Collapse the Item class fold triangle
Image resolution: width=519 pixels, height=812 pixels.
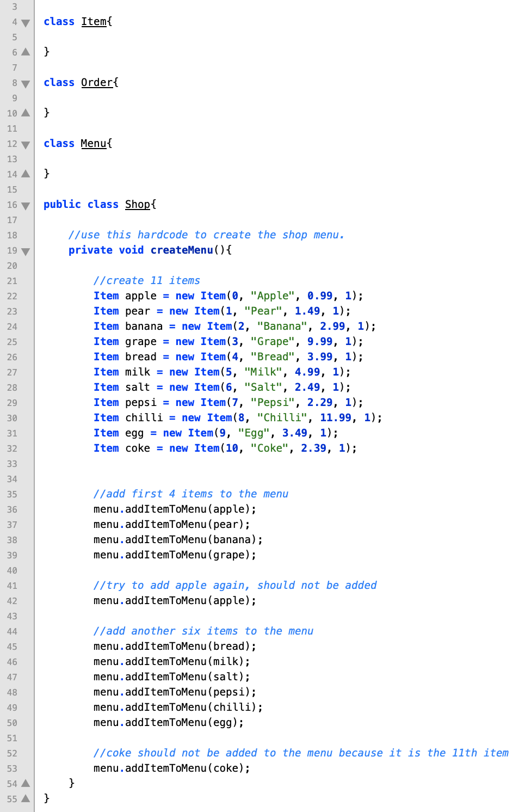(25, 23)
